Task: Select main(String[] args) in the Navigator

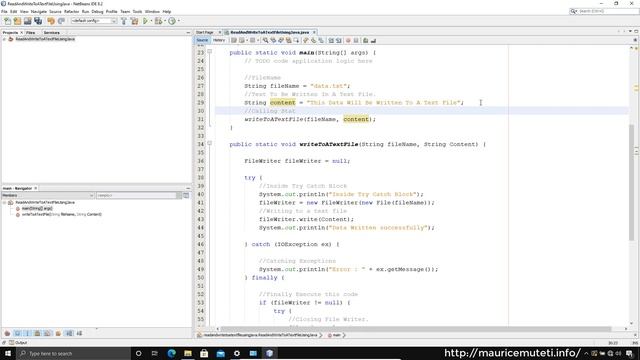Action: (x=37, y=208)
